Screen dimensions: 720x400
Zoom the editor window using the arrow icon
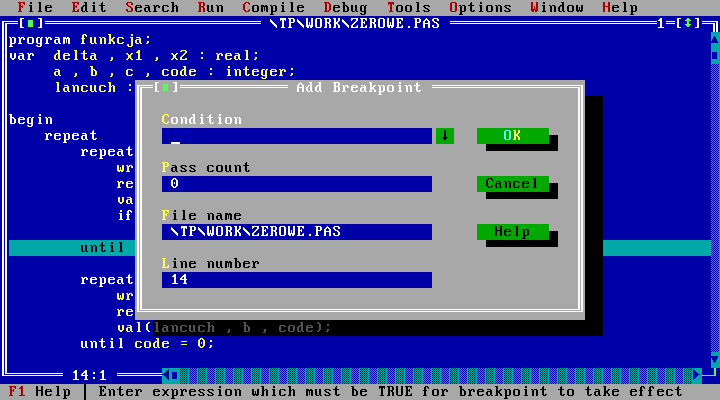pyautogui.click(x=688, y=23)
